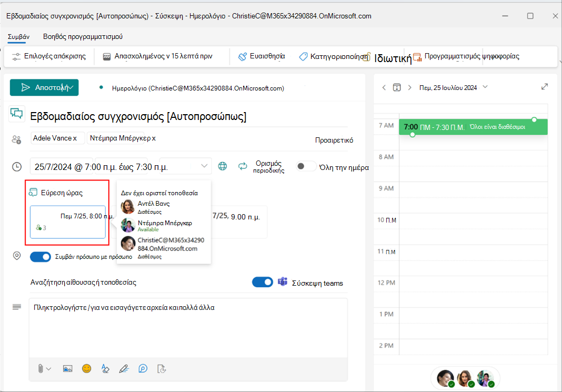Click the go to today calendar icon
Viewport: 562px width, 392px height.
pyautogui.click(x=397, y=87)
